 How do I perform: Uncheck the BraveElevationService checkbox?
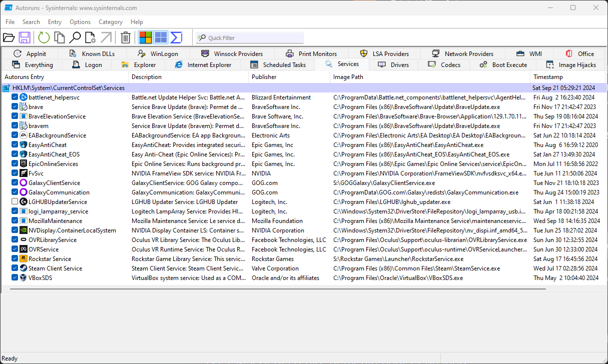point(15,116)
